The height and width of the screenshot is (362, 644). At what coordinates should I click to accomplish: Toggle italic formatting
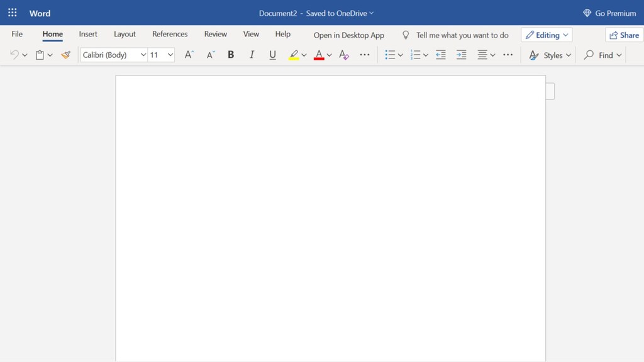click(x=252, y=55)
